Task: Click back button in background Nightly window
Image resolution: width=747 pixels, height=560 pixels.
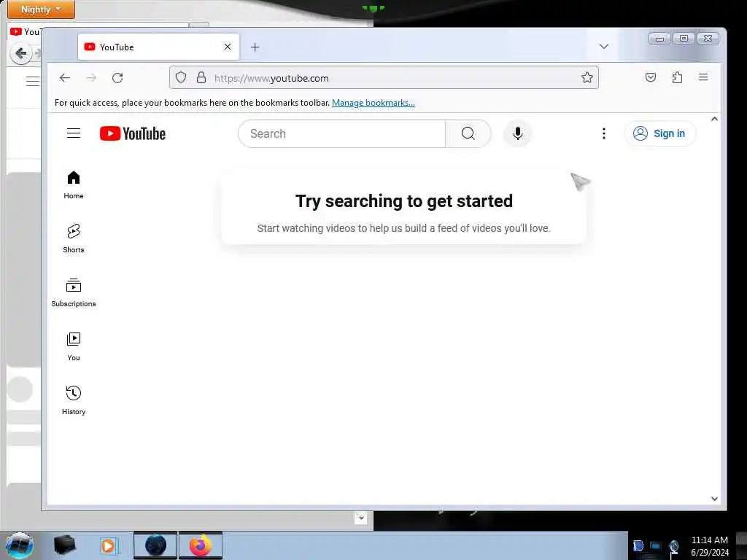Action: (x=20, y=53)
